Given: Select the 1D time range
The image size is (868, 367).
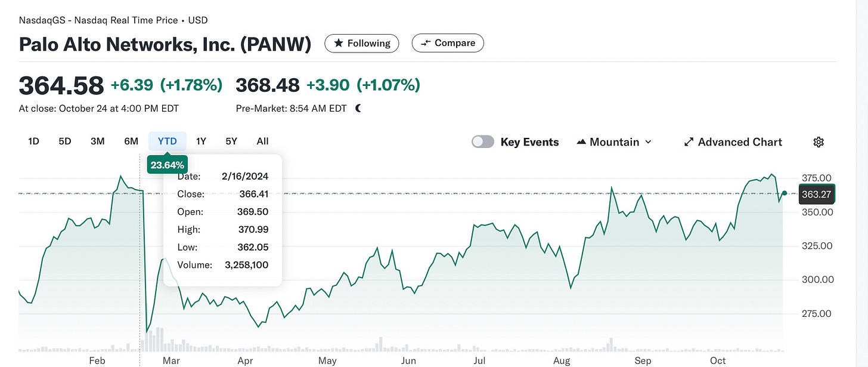Looking at the screenshot, I should (x=33, y=141).
